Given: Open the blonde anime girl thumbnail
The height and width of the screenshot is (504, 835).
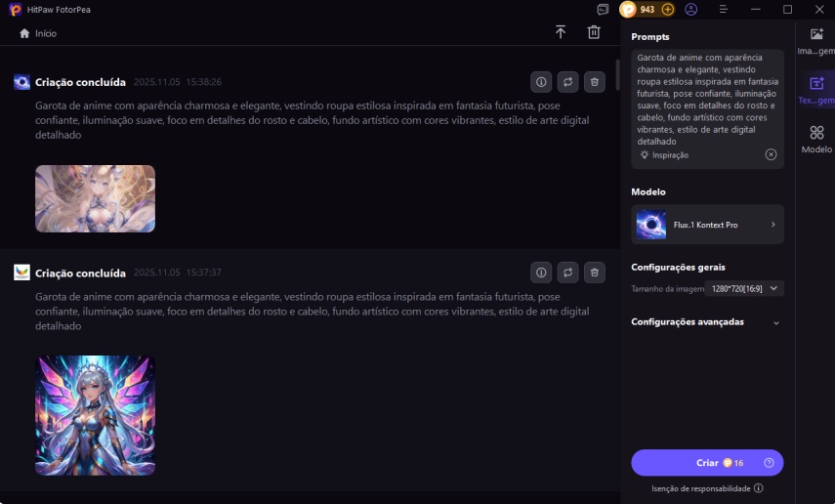Looking at the screenshot, I should pos(96,198).
